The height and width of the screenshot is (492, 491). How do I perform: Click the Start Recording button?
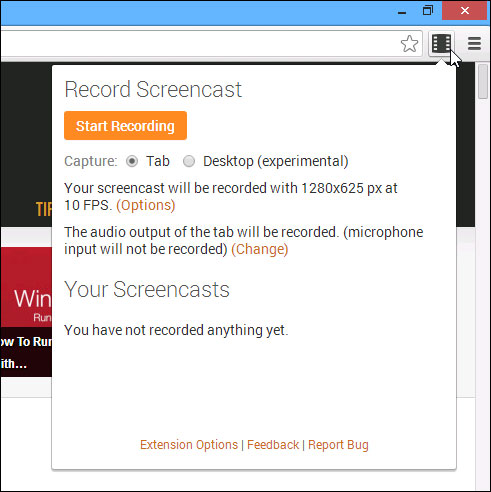[125, 126]
